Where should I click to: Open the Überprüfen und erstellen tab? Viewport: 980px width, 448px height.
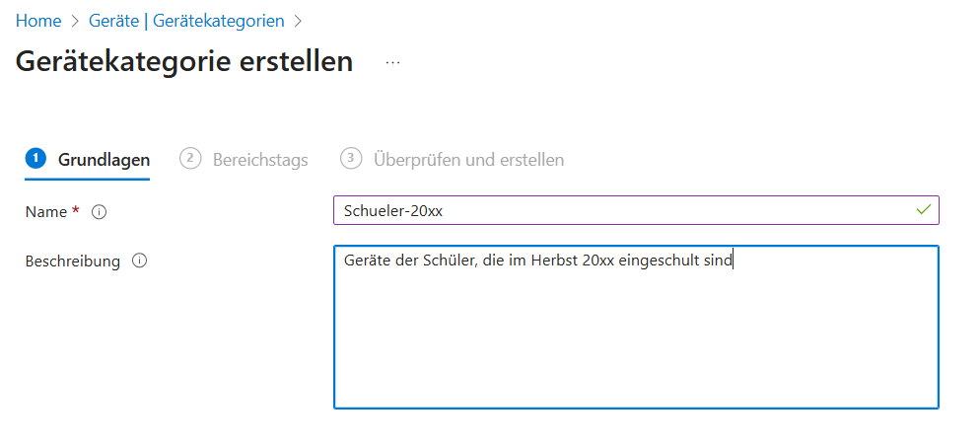tap(468, 160)
